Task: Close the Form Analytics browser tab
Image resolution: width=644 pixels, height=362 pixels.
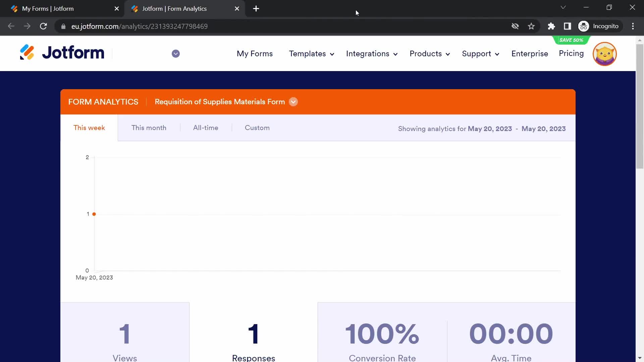Action: 237,9
